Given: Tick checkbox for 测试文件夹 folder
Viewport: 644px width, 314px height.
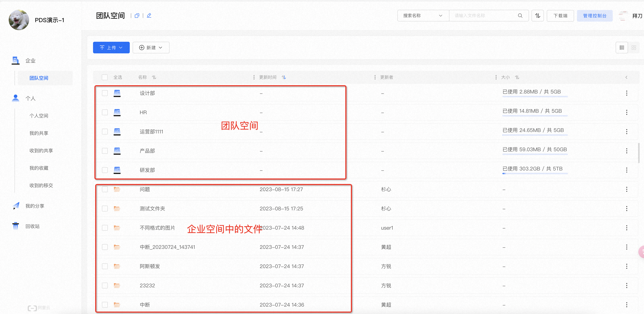Looking at the screenshot, I should [x=105, y=209].
